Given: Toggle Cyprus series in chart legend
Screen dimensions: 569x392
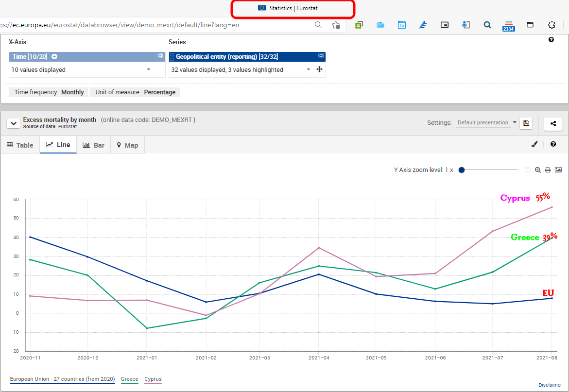Looking at the screenshot, I should [153, 379].
